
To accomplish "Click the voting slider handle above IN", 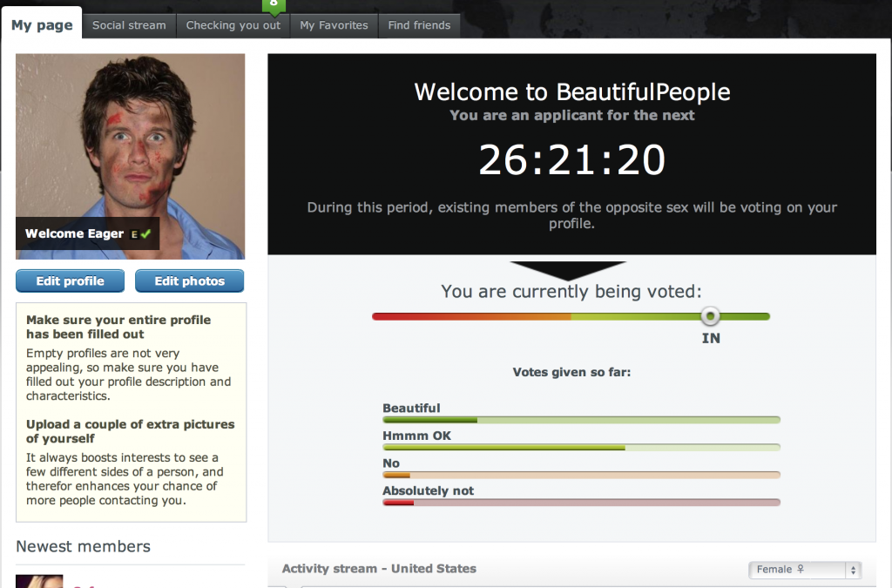I will click(710, 316).
